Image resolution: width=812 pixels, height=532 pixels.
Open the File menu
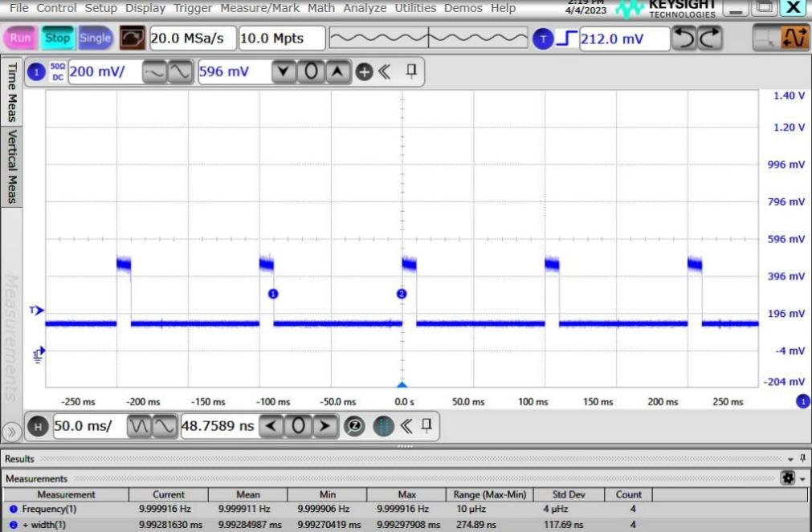tap(19, 8)
